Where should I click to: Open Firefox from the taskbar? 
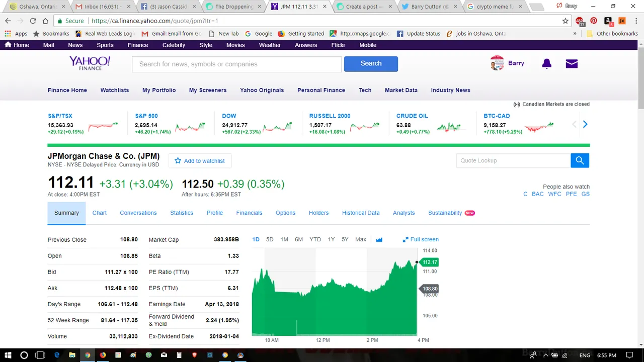[x=103, y=355]
